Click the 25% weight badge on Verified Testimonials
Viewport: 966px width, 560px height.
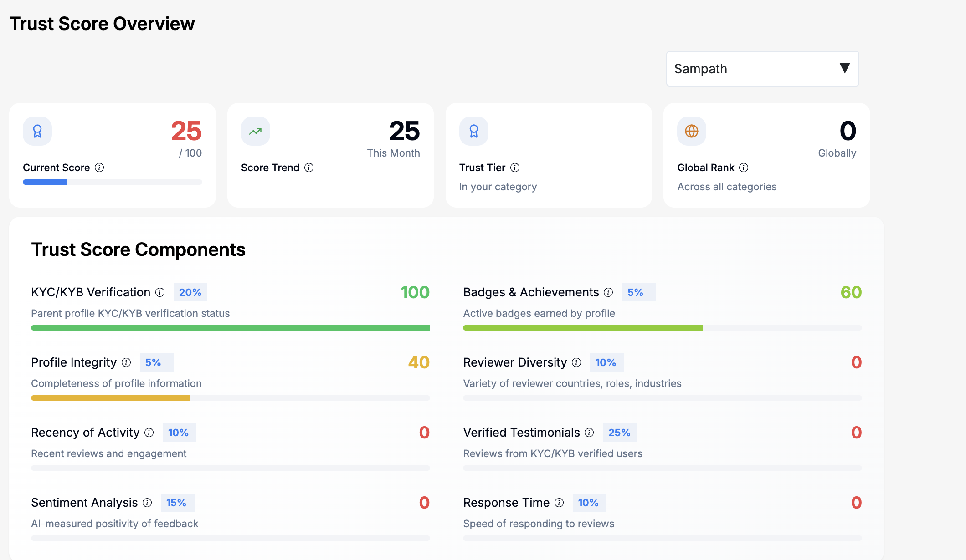coord(619,433)
